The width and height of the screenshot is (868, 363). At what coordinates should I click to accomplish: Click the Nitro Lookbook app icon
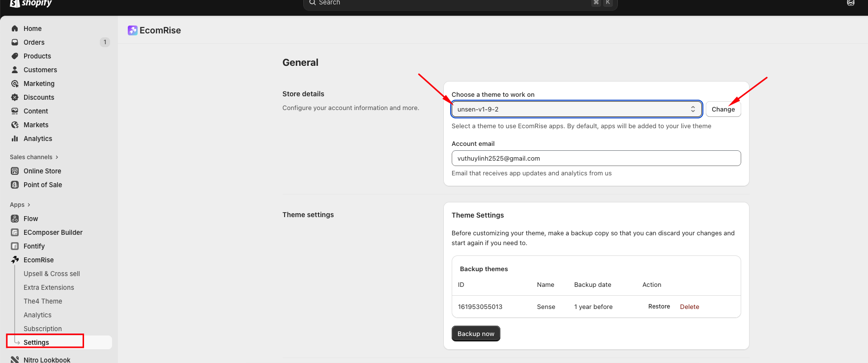15,360
